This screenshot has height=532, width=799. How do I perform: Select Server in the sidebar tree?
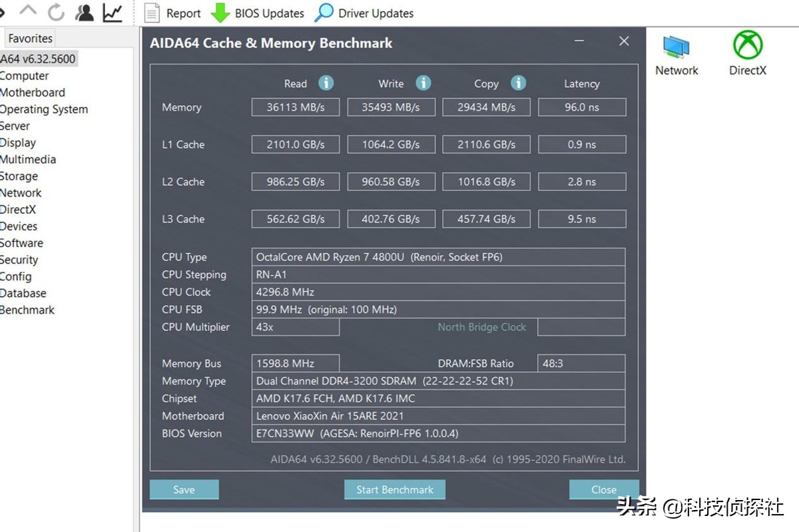15,126
